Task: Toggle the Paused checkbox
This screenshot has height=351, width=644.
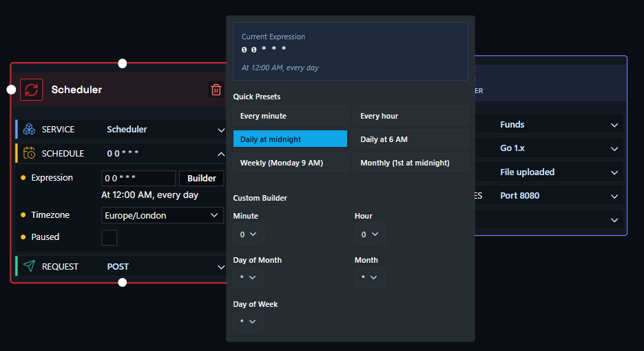Action: click(x=110, y=237)
